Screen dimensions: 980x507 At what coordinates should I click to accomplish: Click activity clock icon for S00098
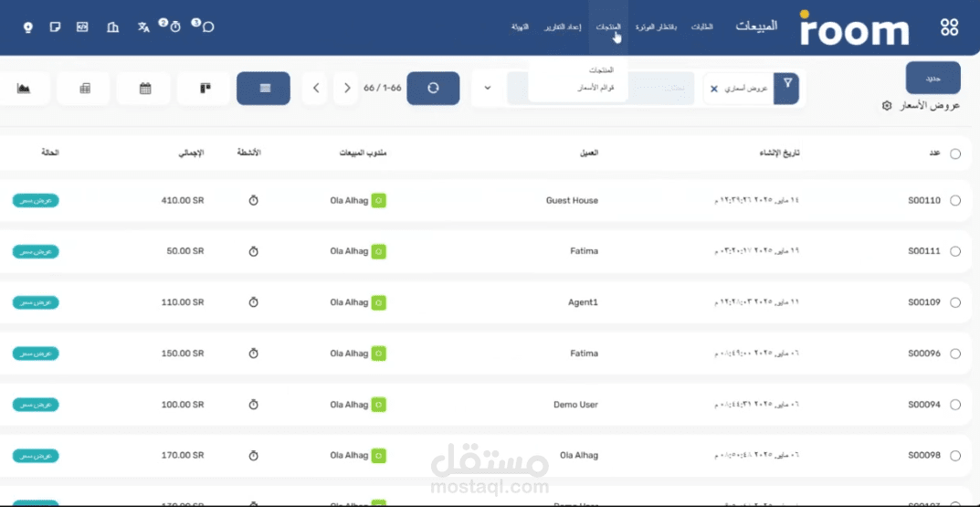[x=253, y=456]
